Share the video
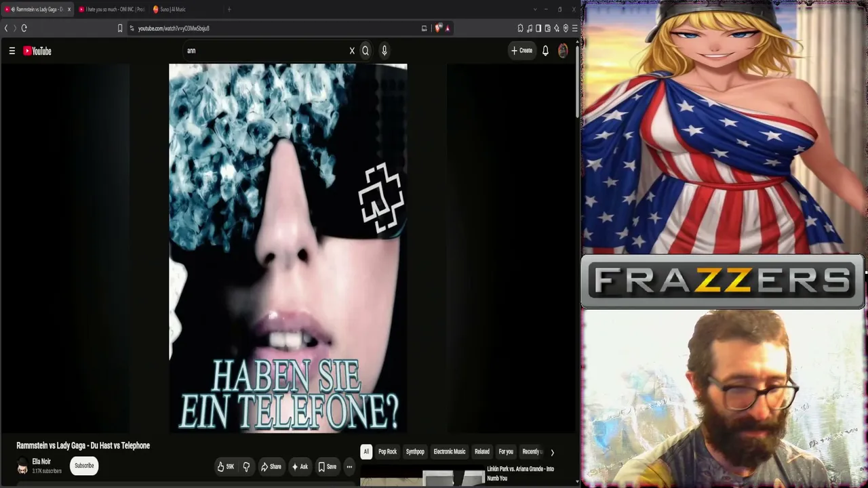Viewport: 868px width, 488px height. 271,466
